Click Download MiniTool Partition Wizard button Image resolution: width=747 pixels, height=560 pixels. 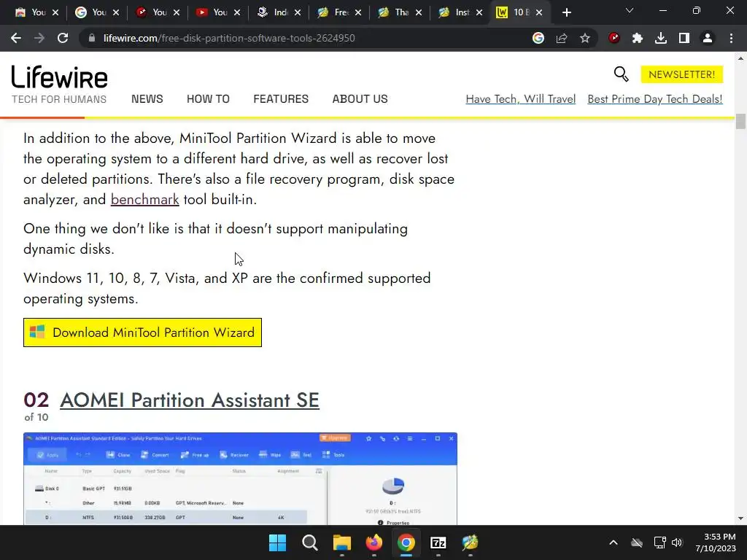point(142,332)
